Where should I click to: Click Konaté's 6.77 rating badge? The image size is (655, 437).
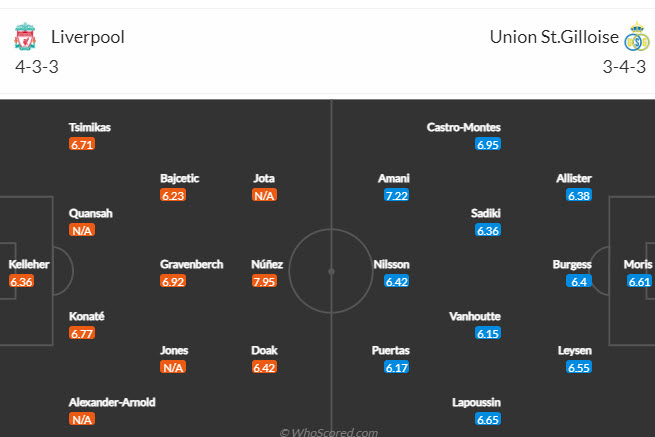[x=82, y=333]
